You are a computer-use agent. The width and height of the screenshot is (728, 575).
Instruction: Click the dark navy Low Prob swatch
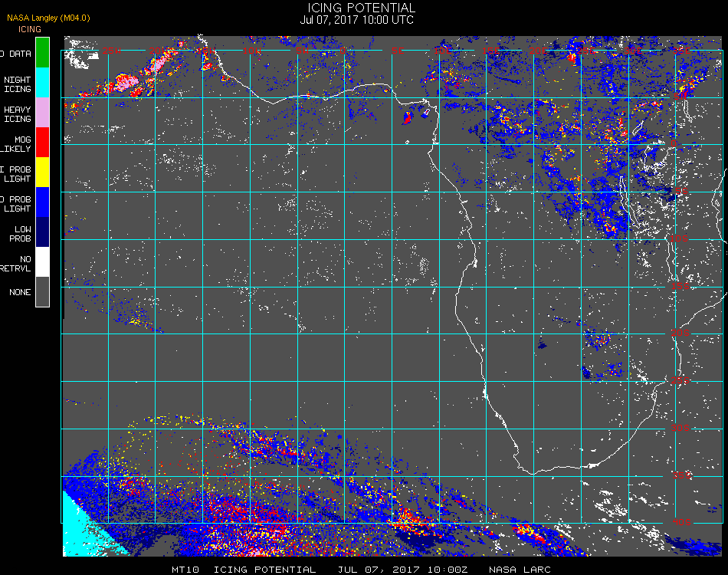click(42, 232)
